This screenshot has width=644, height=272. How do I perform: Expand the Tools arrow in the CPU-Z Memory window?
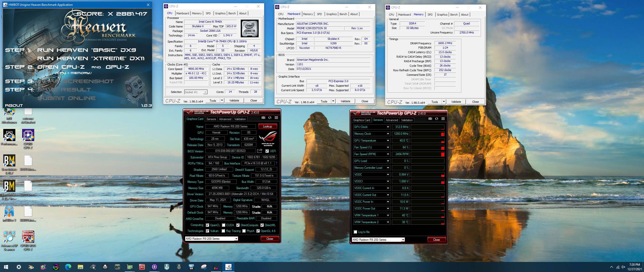pyautogui.click(x=444, y=102)
